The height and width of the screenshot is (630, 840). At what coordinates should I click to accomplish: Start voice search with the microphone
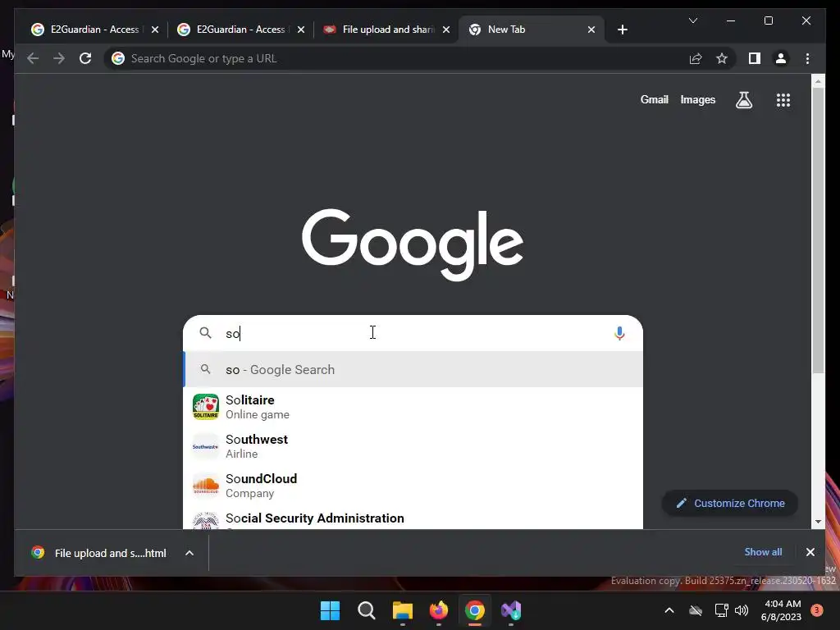pos(619,333)
